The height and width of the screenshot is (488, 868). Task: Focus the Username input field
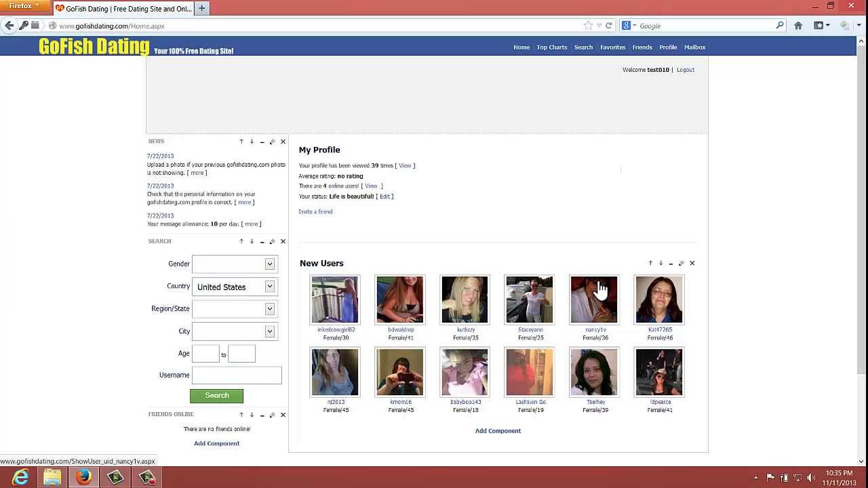[x=237, y=375]
